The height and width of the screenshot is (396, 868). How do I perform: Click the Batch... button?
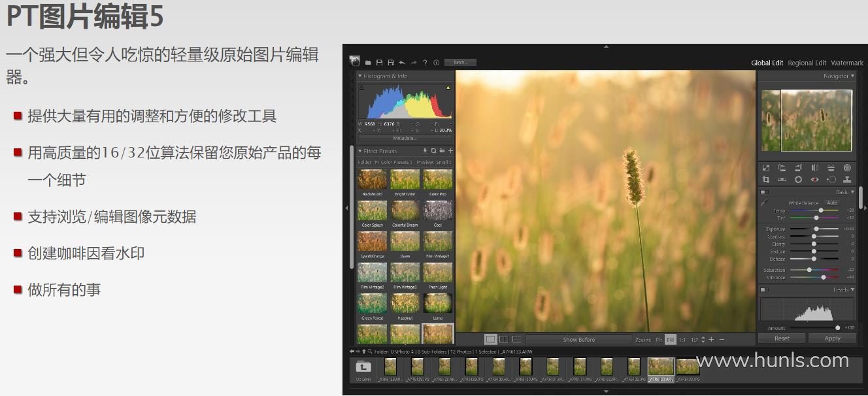[460, 62]
